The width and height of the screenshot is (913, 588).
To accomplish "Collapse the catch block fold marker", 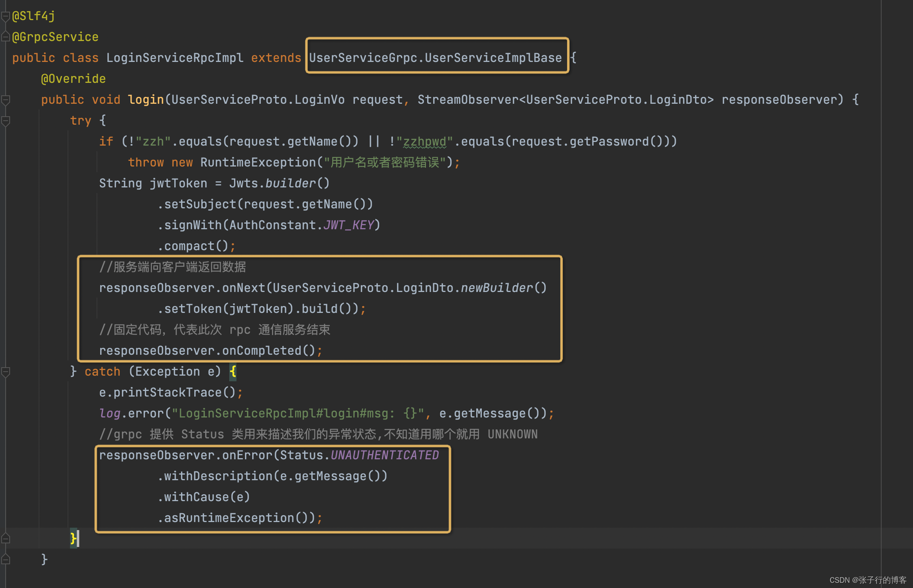I will tap(5, 372).
